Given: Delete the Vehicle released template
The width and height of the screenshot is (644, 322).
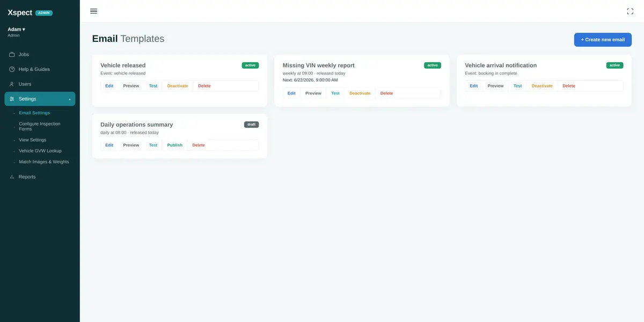Looking at the screenshot, I should click(204, 86).
